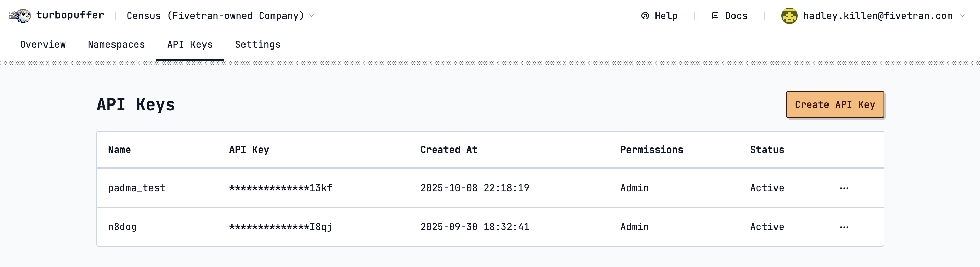Click the Create API Key button
Viewport: 980px width, 267px height.
tap(835, 104)
